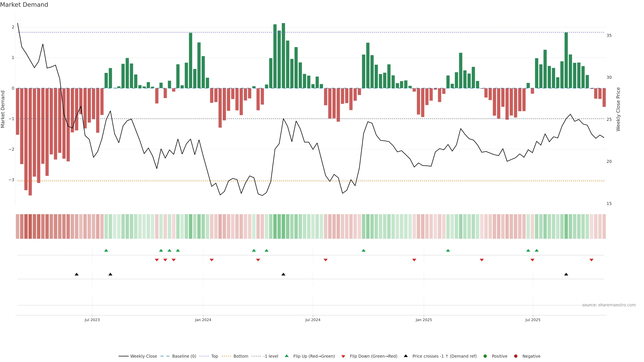644x362 pixels.
Task: Click green flip-up marker after Jan 2025
Action: (448, 250)
